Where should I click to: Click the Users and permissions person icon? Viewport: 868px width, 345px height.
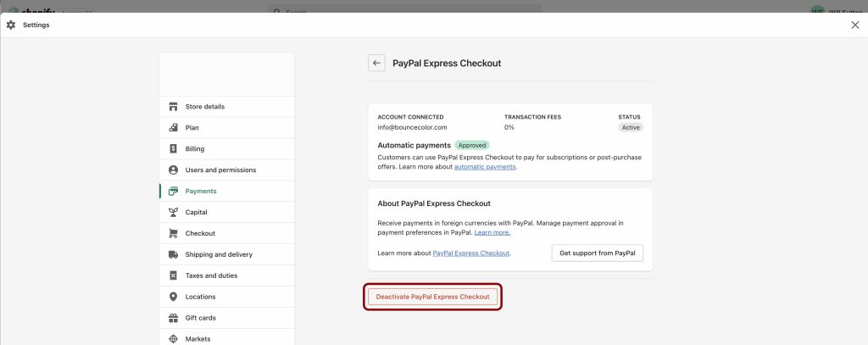[x=173, y=170]
